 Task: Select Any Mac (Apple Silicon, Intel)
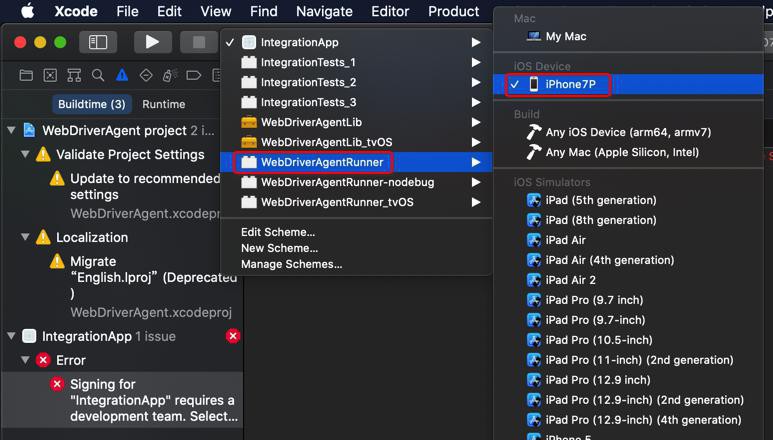tap(629, 152)
